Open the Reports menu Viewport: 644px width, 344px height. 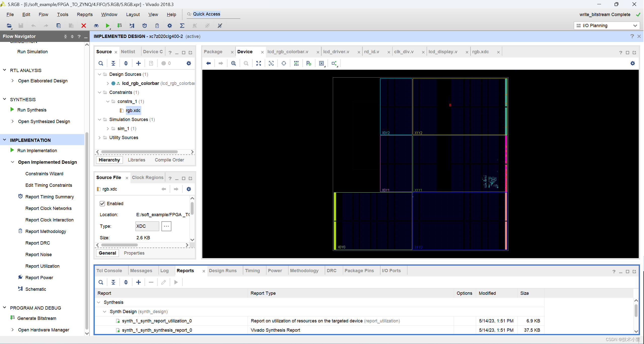(x=85, y=14)
